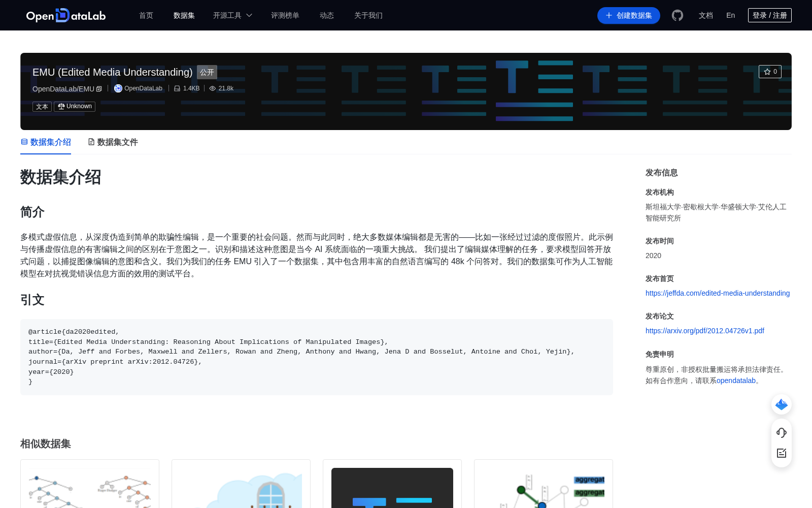Switch to 数据集介绍 tab
This screenshot has height=508, width=812.
click(x=46, y=142)
